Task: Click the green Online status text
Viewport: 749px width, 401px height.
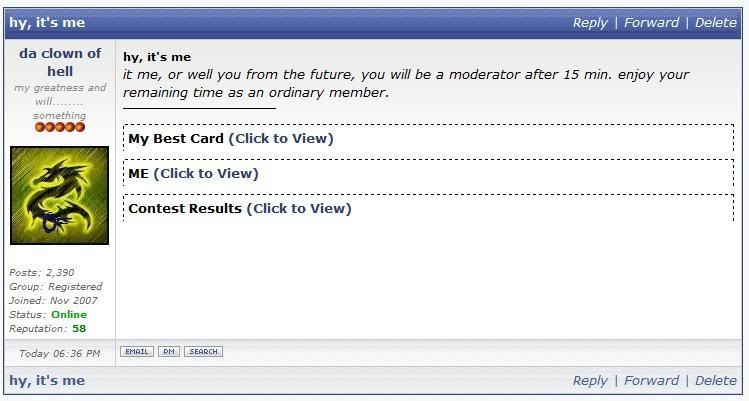Action: [69, 314]
